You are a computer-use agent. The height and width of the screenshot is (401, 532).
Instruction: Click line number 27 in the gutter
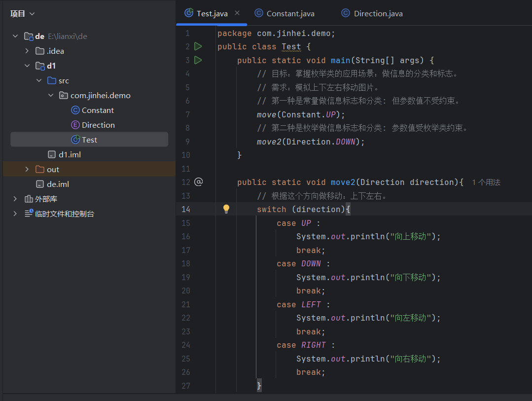point(185,386)
